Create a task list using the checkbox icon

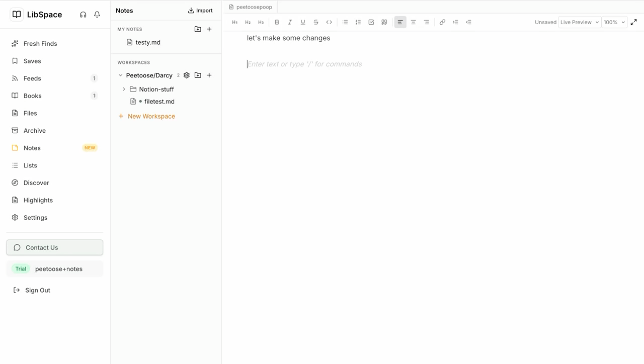371,22
